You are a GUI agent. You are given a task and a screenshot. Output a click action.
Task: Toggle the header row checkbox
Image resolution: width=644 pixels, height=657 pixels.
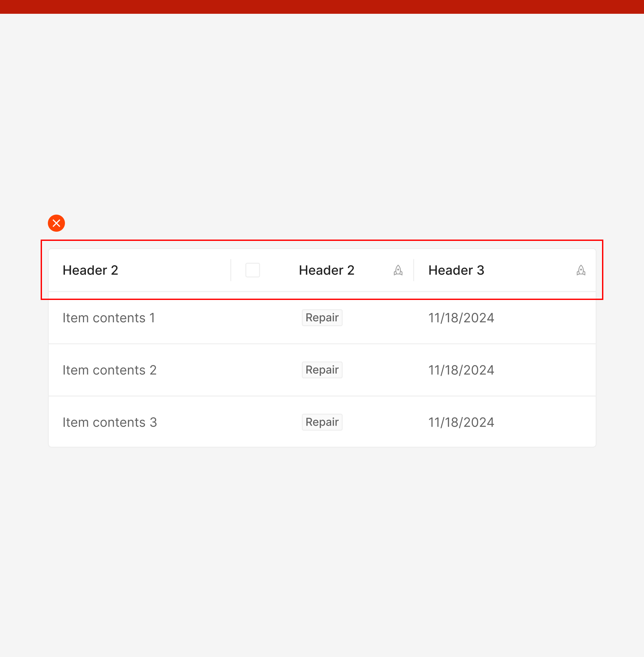coord(252,270)
